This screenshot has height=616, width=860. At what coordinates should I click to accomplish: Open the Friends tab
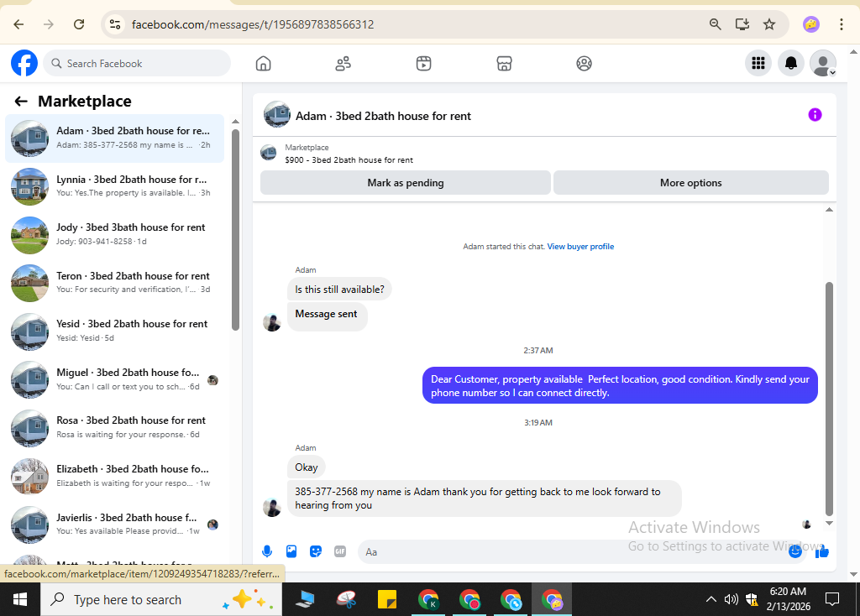point(343,64)
